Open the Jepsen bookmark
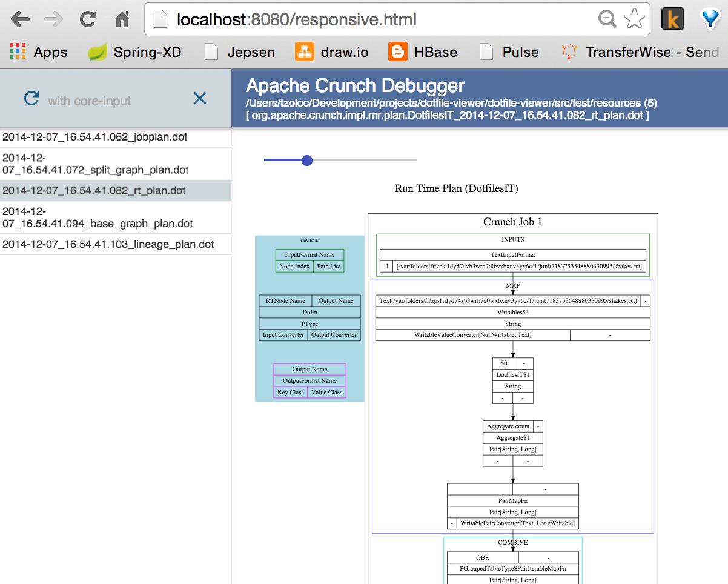Image resolution: width=728 pixels, height=584 pixels. pos(239,53)
